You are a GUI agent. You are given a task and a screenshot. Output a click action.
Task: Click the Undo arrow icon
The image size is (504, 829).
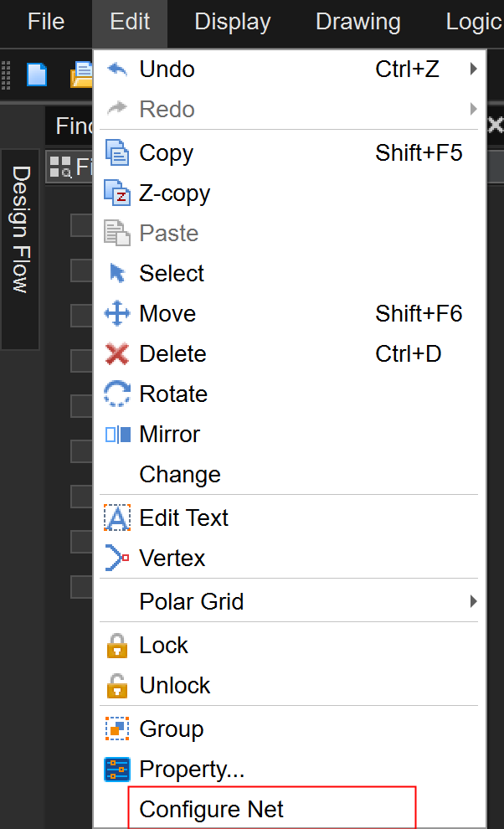tap(117, 70)
